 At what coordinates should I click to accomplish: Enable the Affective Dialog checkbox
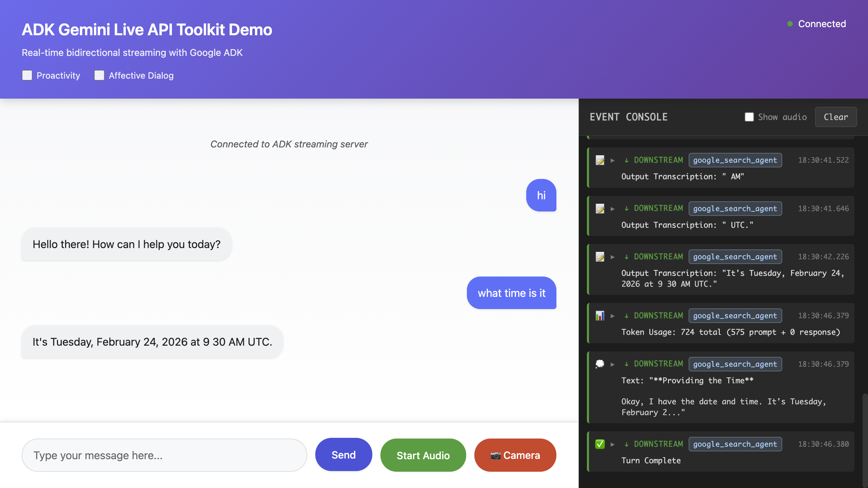pyautogui.click(x=99, y=75)
